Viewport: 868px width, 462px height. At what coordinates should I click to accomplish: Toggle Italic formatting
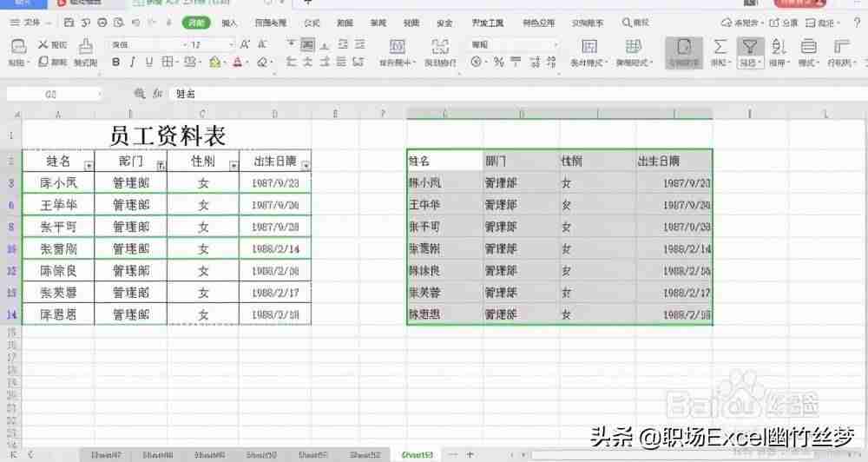pos(132,62)
